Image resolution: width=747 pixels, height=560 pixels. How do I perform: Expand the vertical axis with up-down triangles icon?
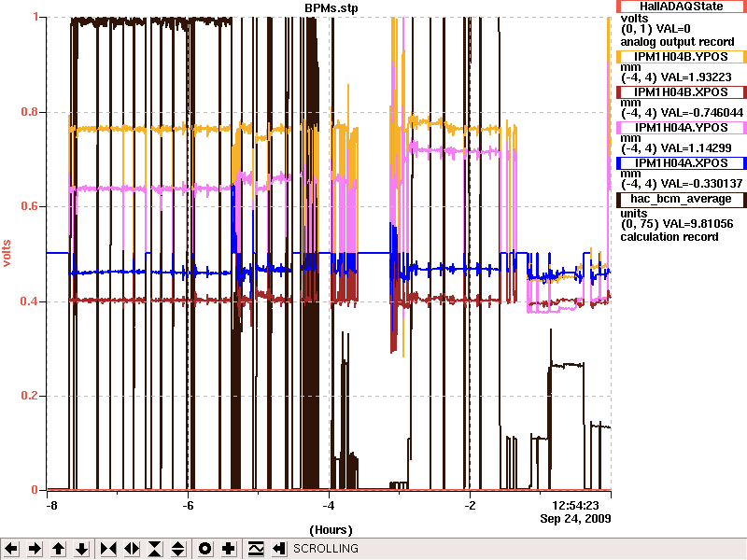pos(178,549)
